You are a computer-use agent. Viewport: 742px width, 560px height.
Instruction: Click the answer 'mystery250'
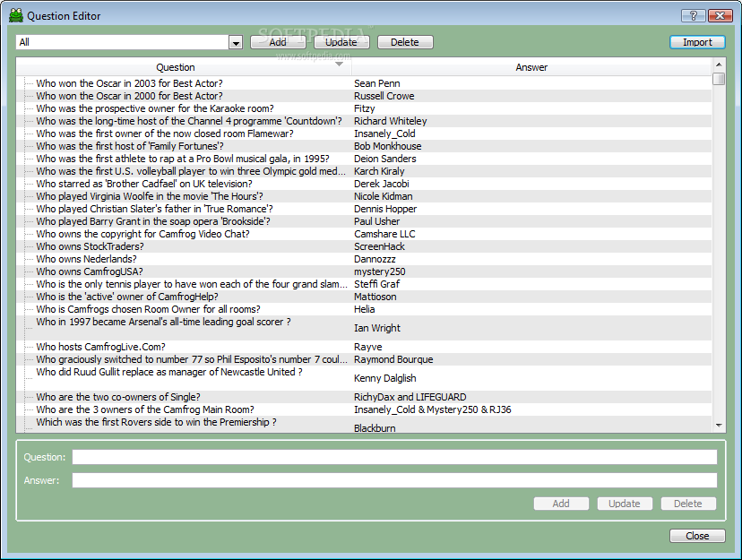(380, 271)
